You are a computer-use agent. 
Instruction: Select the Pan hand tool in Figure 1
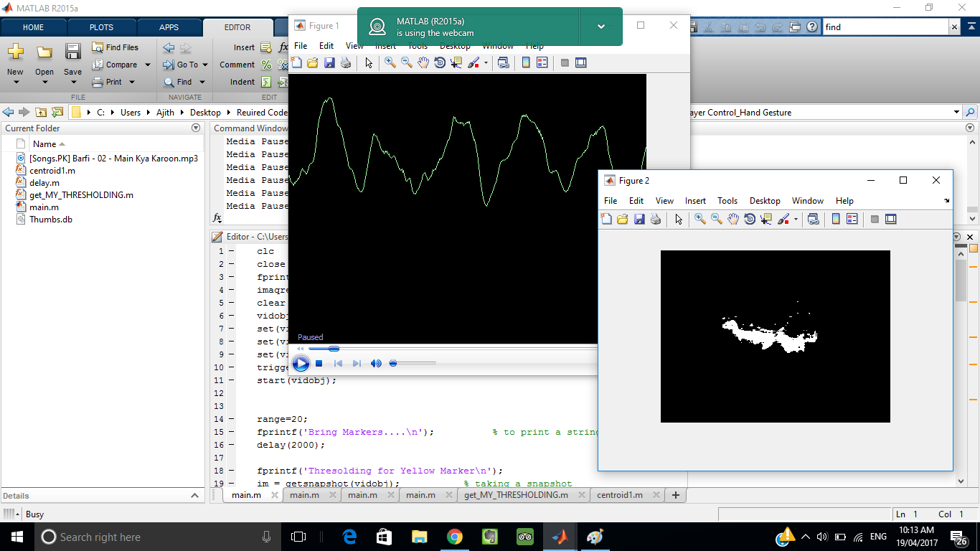(423, 63)
